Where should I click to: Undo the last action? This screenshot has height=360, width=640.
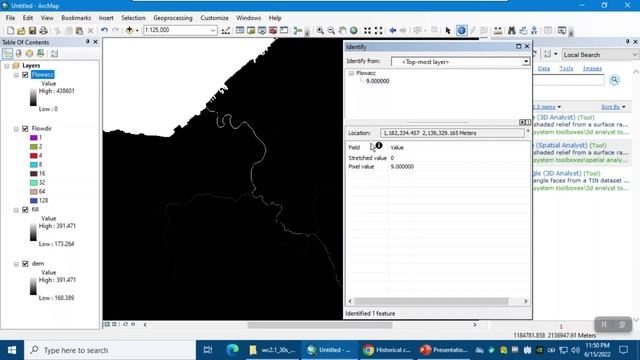[x=104, y=31]
